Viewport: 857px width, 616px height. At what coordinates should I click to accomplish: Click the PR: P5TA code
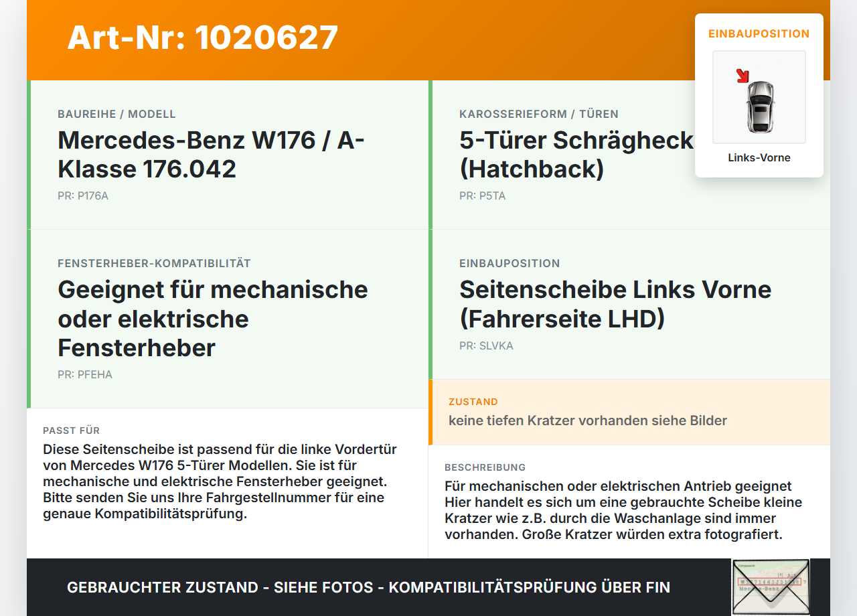pyautogui.click(x=483, y=196)
